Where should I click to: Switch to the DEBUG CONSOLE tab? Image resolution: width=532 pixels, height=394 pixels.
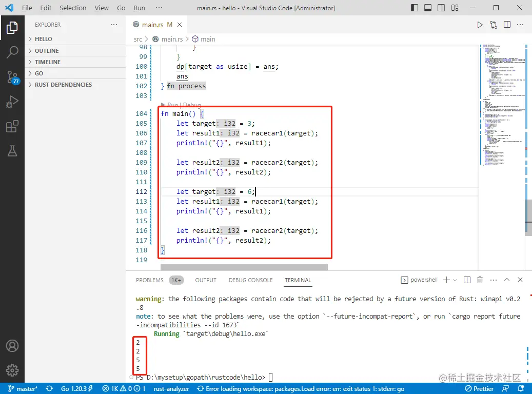(x=251, y=280)
